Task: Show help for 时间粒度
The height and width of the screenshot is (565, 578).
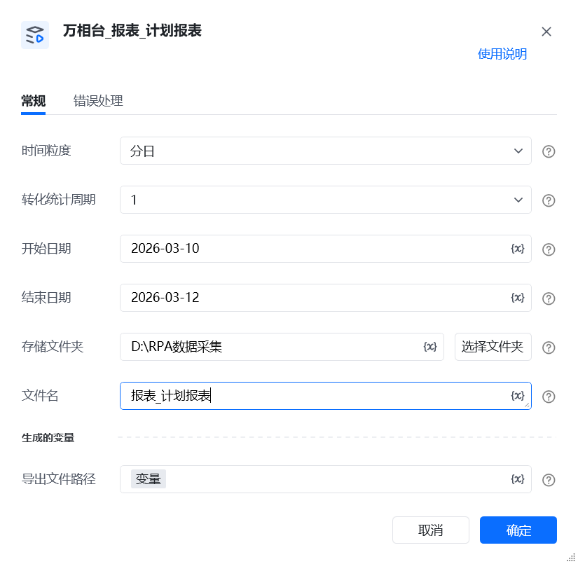Action: [x=548, y=151]
